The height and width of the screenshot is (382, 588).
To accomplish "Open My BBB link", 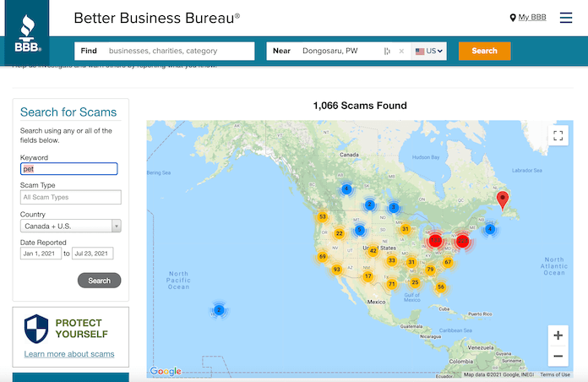I will 531,17.
